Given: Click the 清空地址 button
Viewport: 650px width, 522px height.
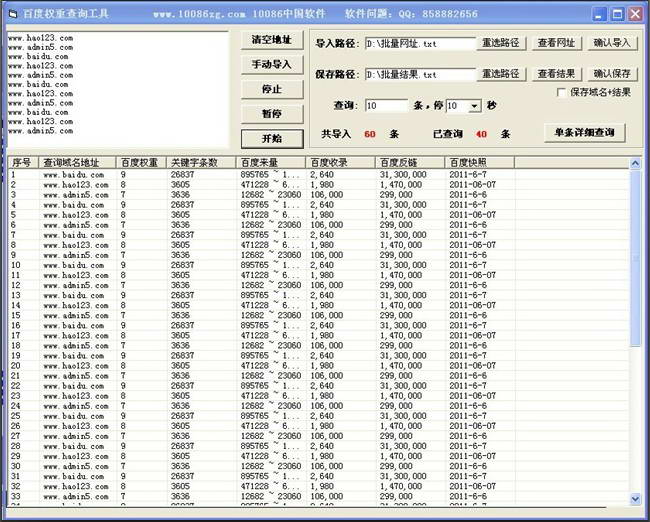Looking at the screenshot, I should tap(272, 40).
